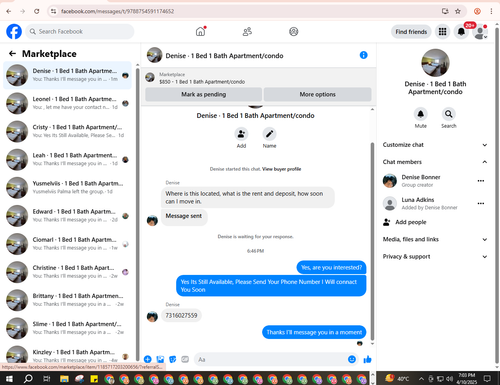The height and width of the screenshot is (385, 500).
Task: Open the emoji picker icon
Action: [x=352, y=359]
